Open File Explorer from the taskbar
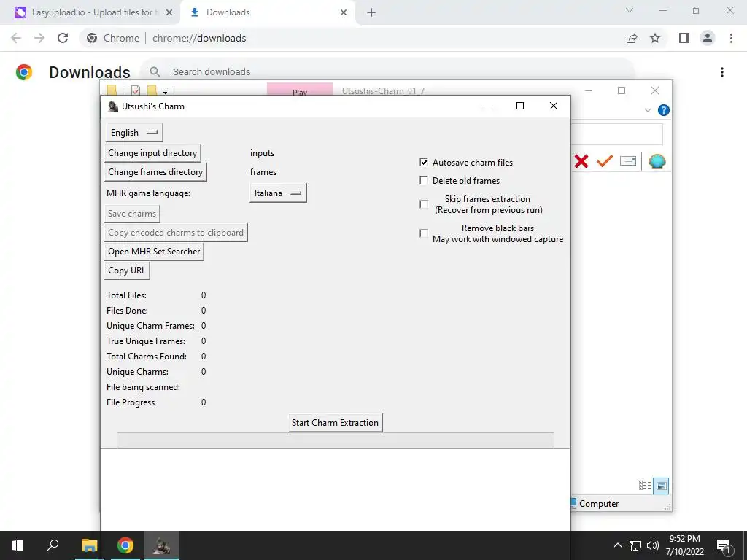The width and height of the screenshot is (747, 560). 89,545
